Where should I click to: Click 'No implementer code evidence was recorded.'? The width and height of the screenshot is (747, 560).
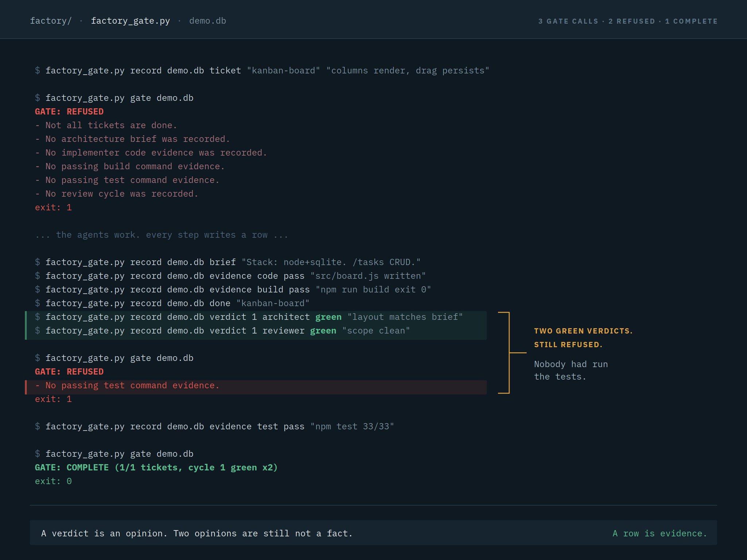click(151, 153)
